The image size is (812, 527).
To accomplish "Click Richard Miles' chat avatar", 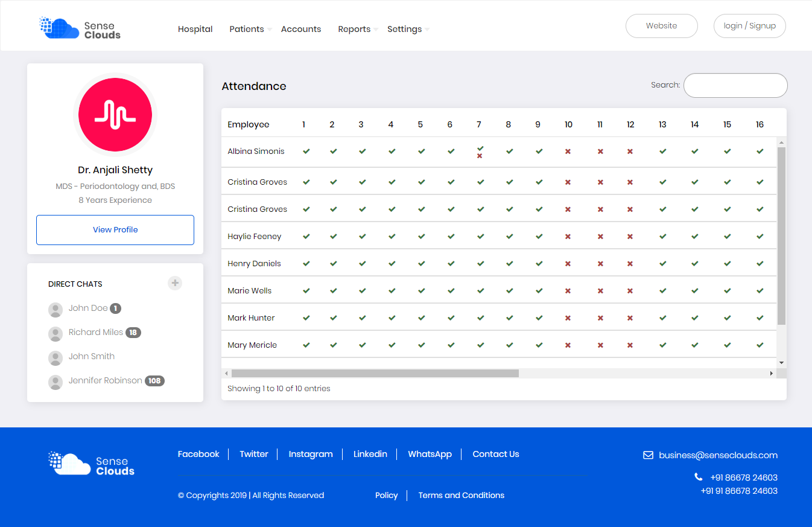I will tap(56, 334).
